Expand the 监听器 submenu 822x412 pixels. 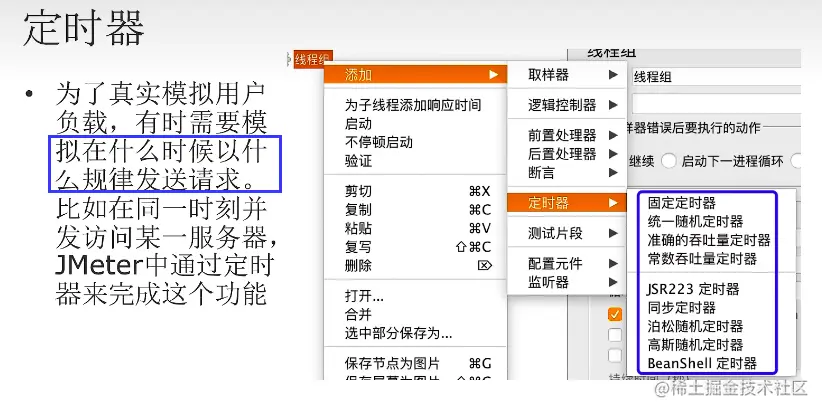[567, 282]
